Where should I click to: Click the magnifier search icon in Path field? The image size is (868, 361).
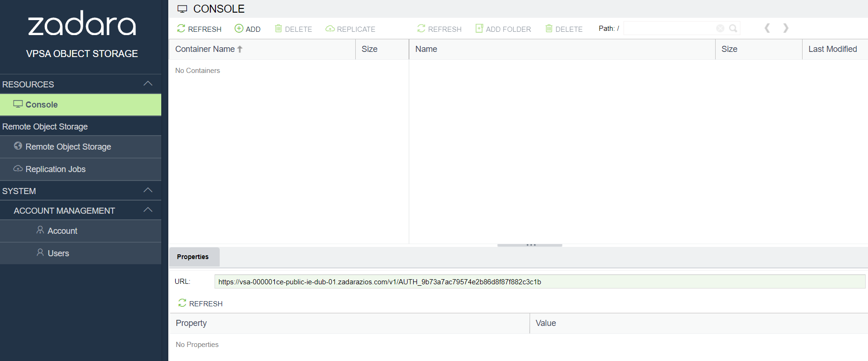(733, 29)
